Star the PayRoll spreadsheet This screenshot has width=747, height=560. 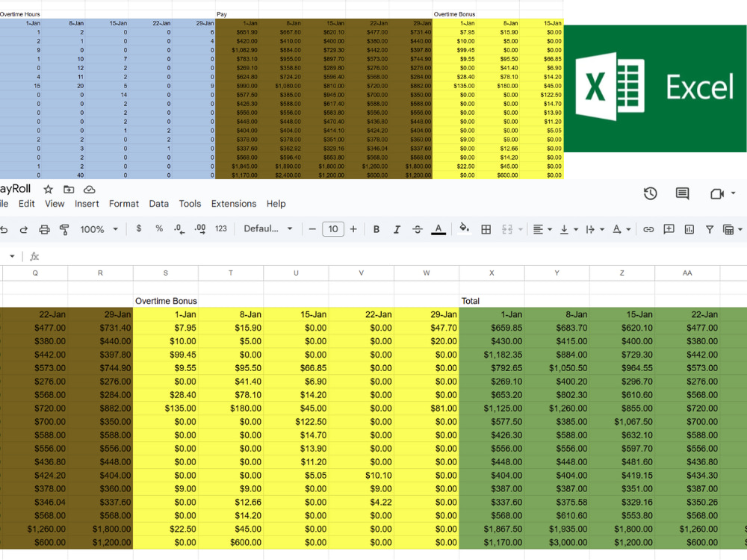click(48, 190)
